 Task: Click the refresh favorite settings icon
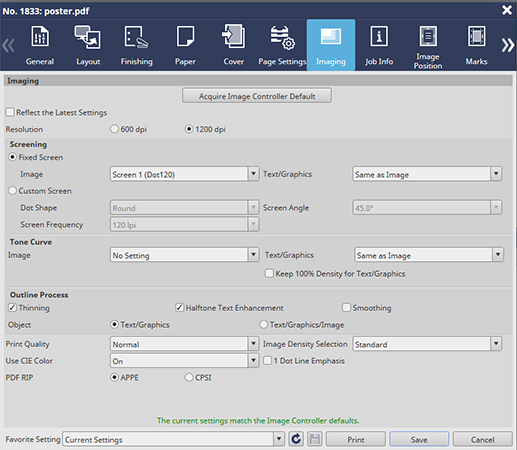pyautogui.click(x=296, y=439)
